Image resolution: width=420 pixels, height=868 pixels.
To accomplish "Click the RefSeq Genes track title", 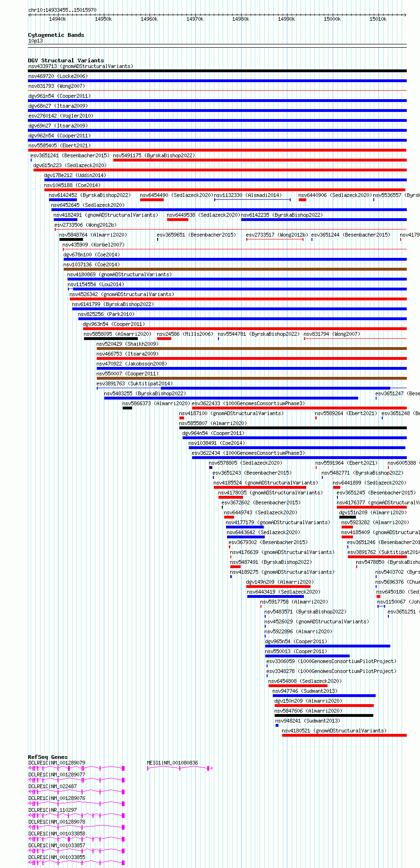I will pyautogui.click(x=48, y=757).
